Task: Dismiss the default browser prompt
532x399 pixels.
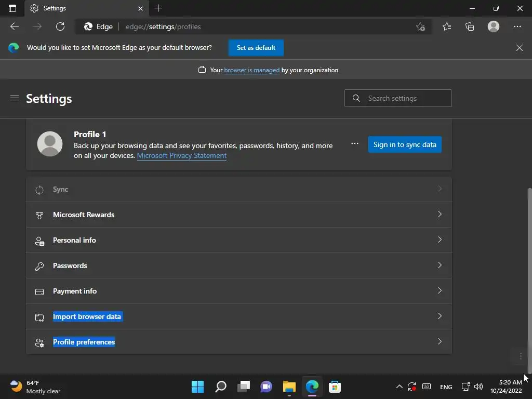Action: coord(520,48)
